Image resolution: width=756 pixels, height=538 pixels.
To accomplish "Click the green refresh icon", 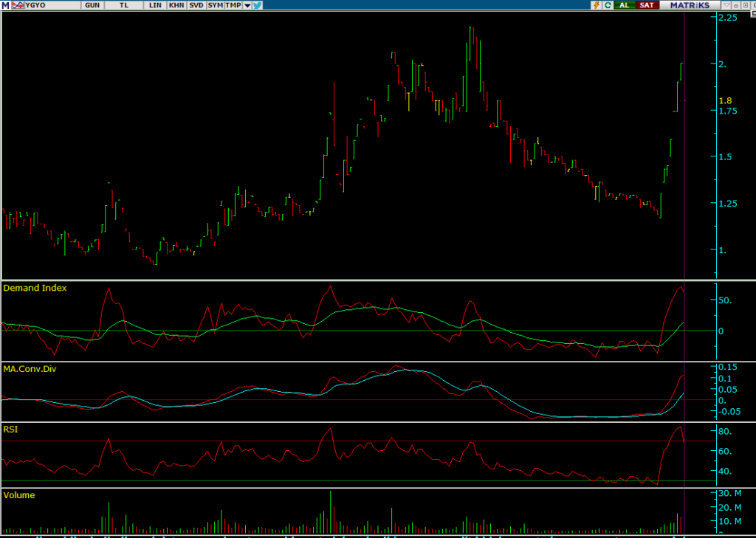I will pyautogui.click(x=608, y=5).
